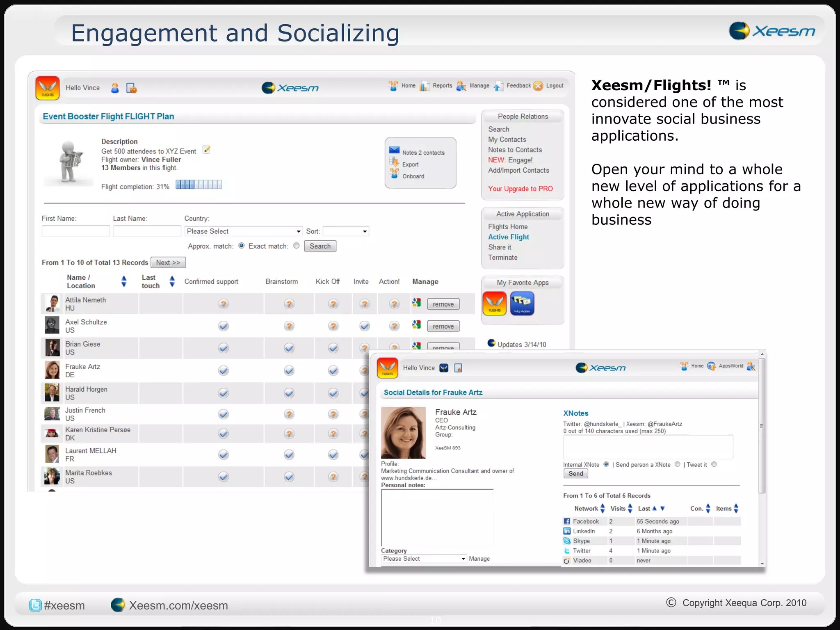Click the note icon right of the profile icon
Screen dimensions: 840x630
pyautogui.click(x=131, y=88)
